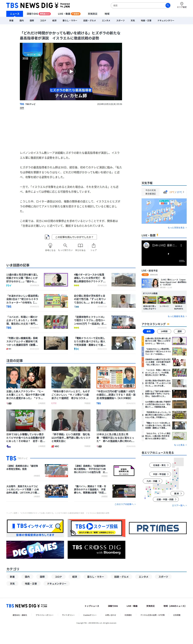The width and height of the screenshot is (193, 644).
Task: Open the 水道水がおいしい都道府県 trending article
Action: tap(37, 301)
